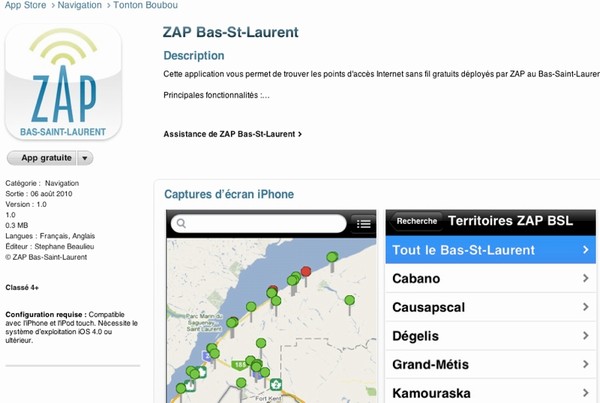Click the 0.3 MB size text
The width and height of the screenshot is (600, 403).
pos(17,225)
